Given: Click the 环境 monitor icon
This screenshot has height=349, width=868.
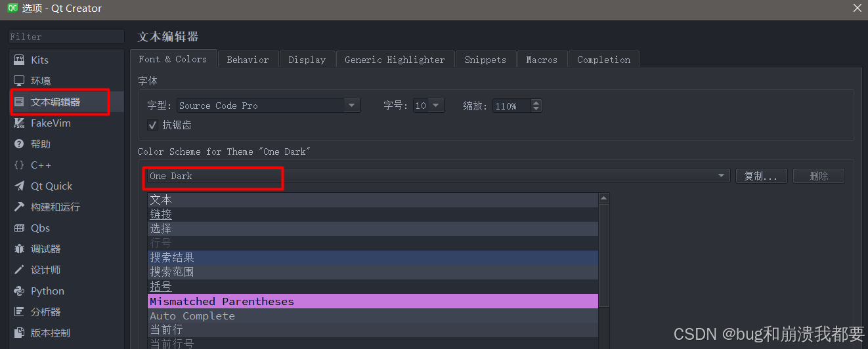Looking at the screenshot, I should pyautogui.click(x=19, y=81).
